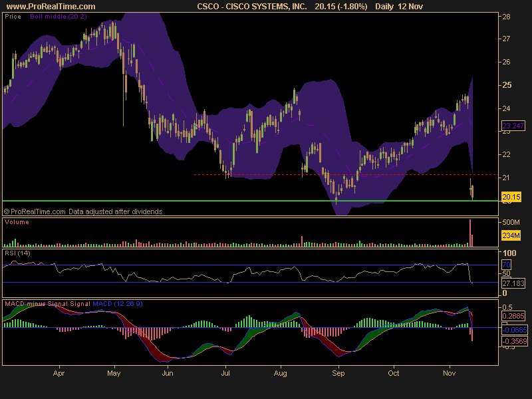Viewport: 532px width, 399px height.
Task: Select the CSCO - CISCO SYSTEMS, INC. title
Action: click(252, 7)
